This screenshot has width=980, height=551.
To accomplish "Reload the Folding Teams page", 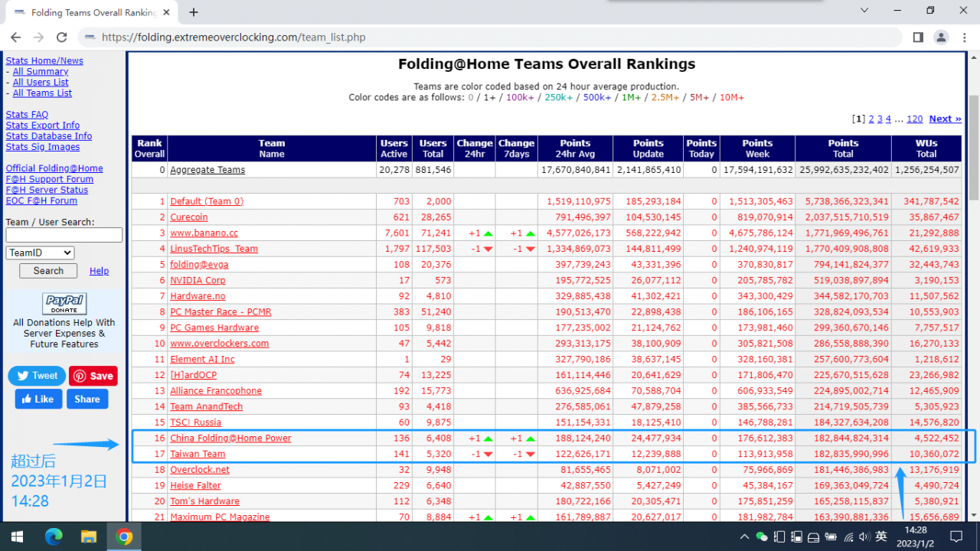I will point(61,37).
